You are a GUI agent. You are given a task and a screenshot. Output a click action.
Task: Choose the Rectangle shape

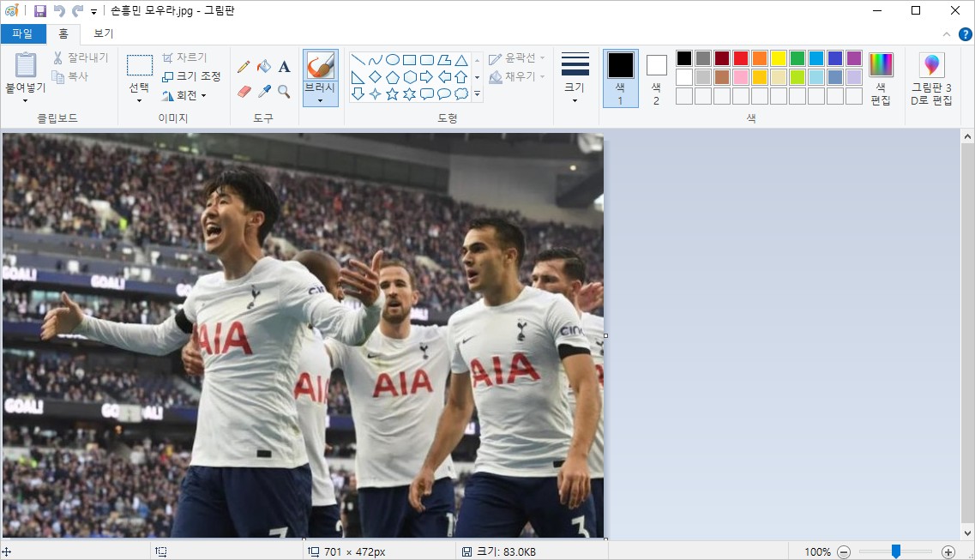pos(409,60)
